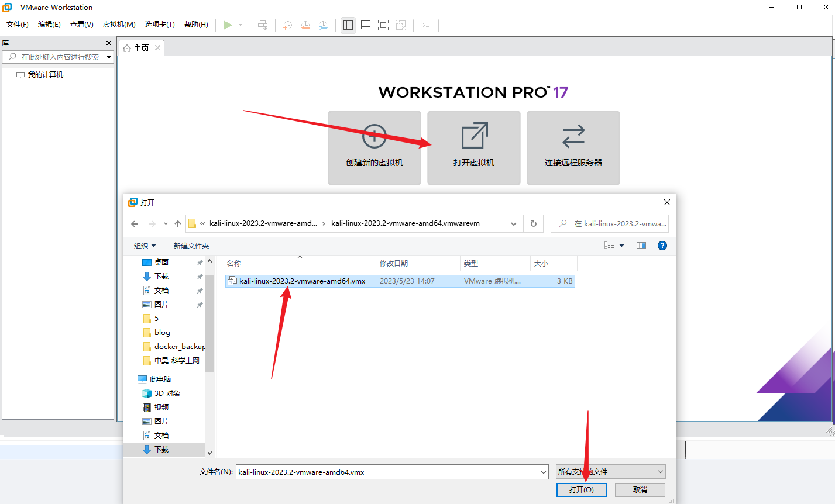This screenshot has width=835, height=504.
Task: Select the kali-linux-2023.2-vmware-amd64.vmx file
Action: 400,281
